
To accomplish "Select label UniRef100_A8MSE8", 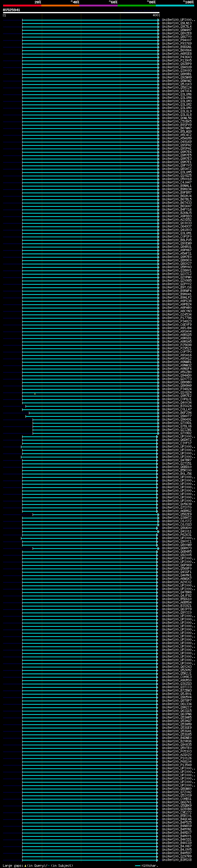I will tap(177, 54).
